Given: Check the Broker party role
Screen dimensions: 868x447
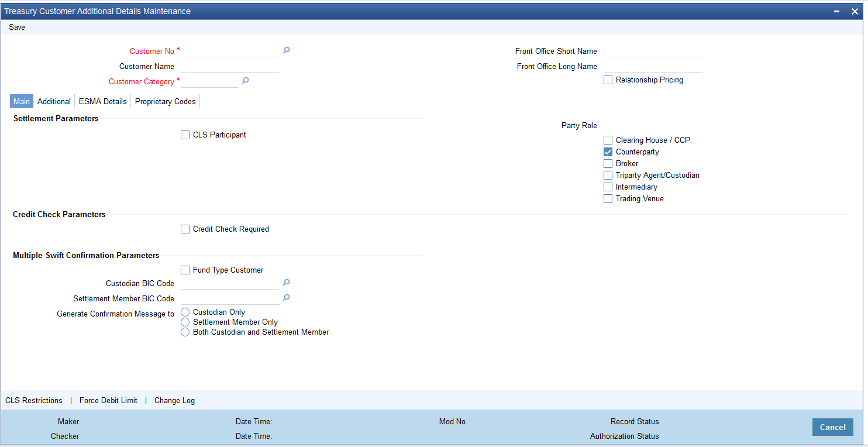Looking at the screenshot, I should [x=608, y=164].
